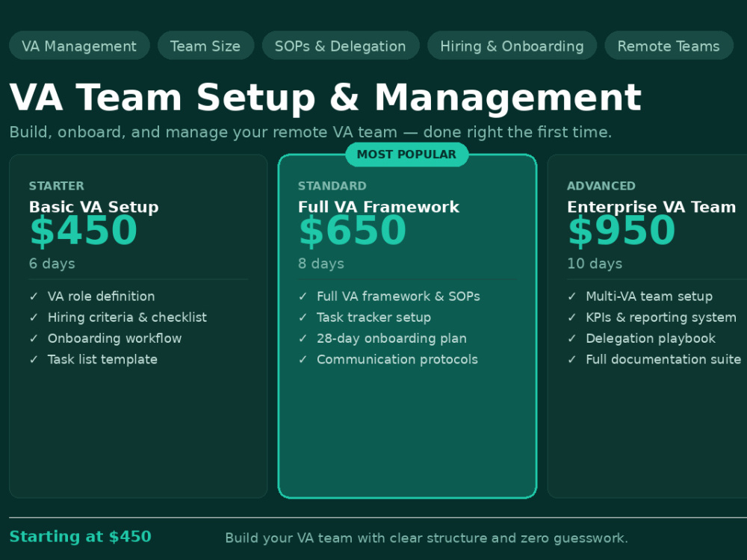
Task: Click the '6 days' delivery time
Action: click(x=52, y=264)
